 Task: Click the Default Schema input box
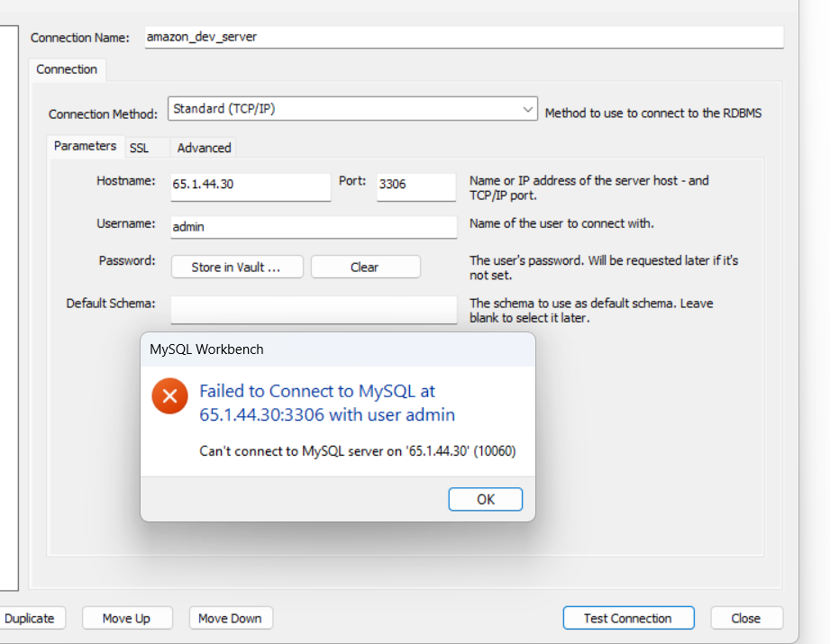pos(314,308)
